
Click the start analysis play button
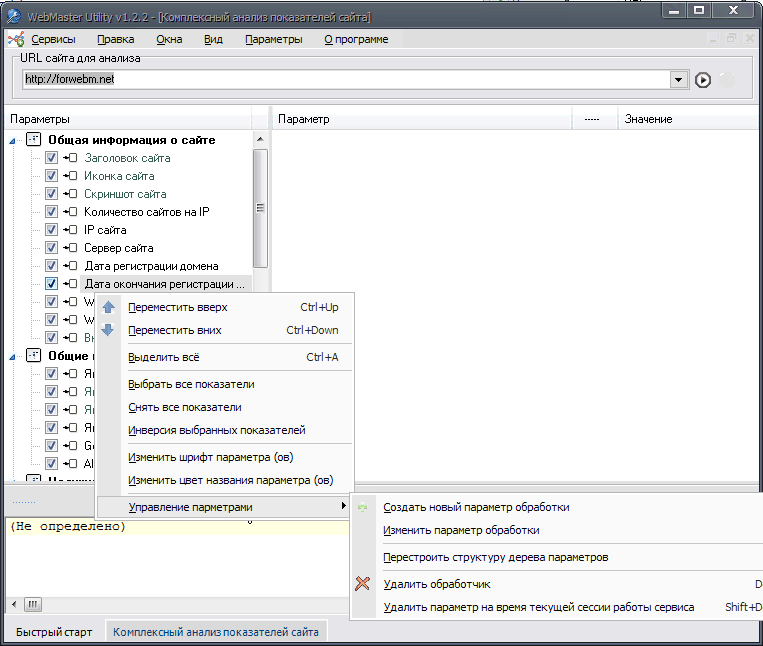coord(703,80)
